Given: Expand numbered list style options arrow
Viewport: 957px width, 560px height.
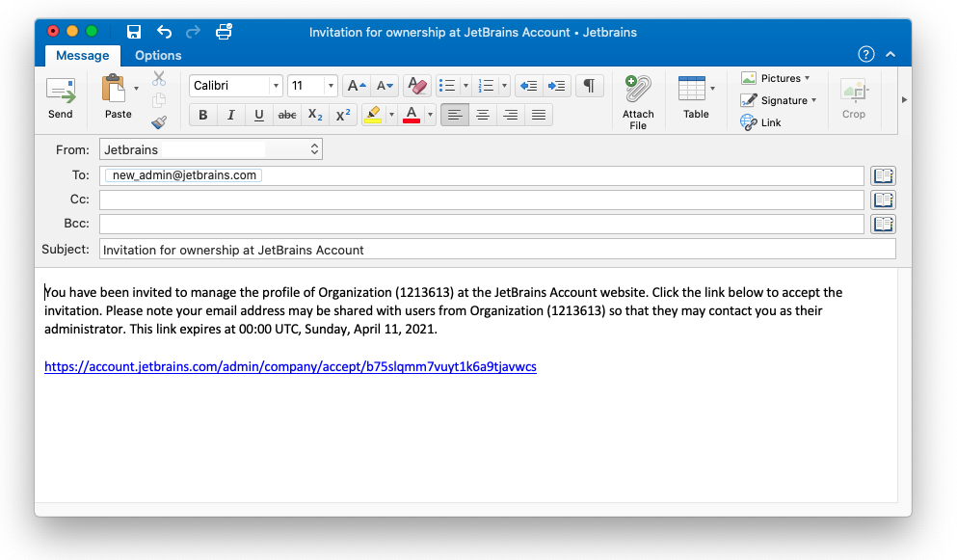Looking at the screenshot, I should [504, 86].
